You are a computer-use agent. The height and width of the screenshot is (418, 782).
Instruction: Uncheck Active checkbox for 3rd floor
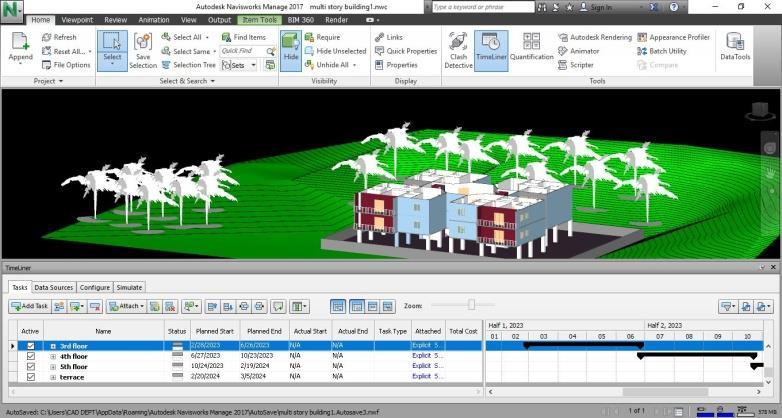[30, 346]
